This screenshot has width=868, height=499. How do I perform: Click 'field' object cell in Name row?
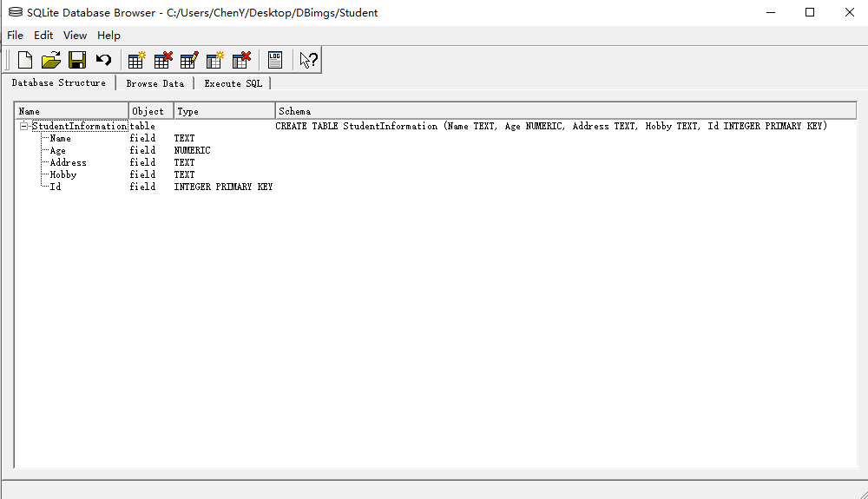tap(142, 138)
